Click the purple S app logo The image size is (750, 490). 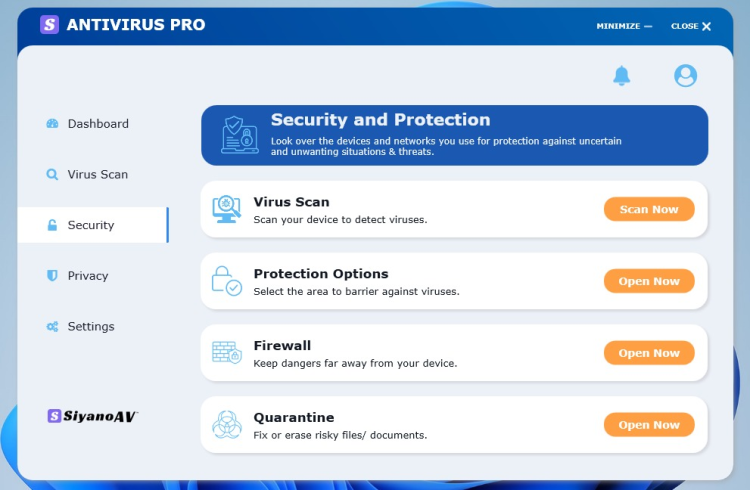pyautogui.click(x=49, y=25)
